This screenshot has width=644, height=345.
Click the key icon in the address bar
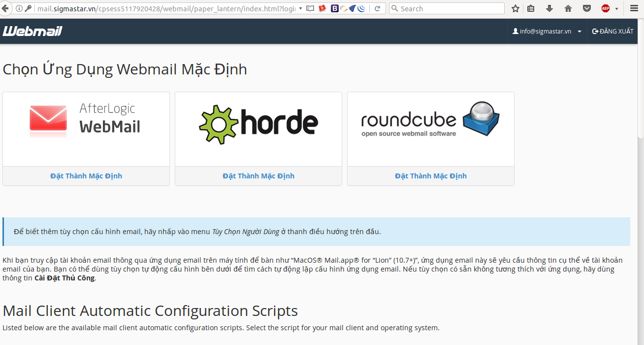[28, 8]
